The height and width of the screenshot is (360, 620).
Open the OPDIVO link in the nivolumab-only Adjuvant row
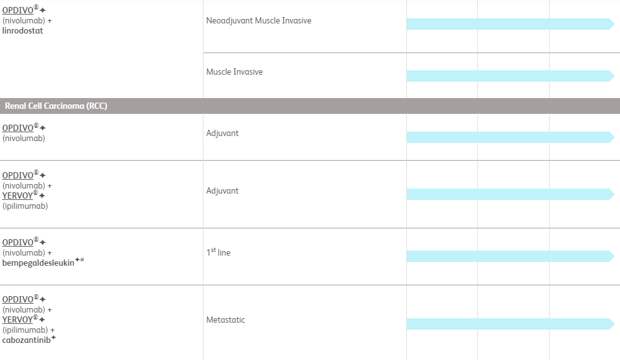[18, 128]
